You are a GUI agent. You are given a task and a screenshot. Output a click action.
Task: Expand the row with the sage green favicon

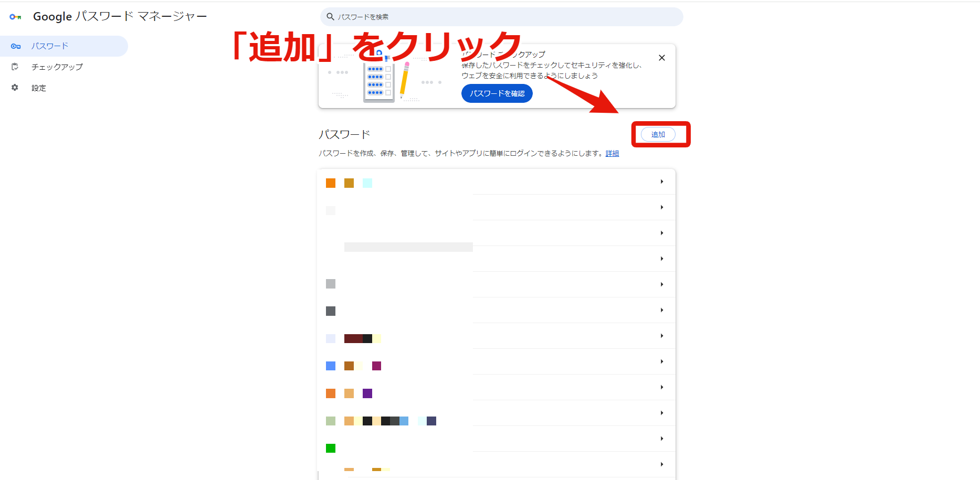[x=497, y=413]
